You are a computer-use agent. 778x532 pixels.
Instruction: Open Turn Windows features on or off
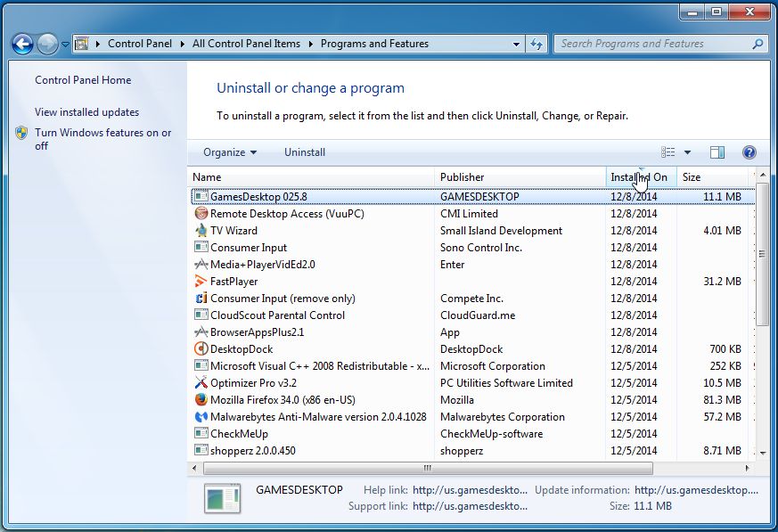point(102,139)
